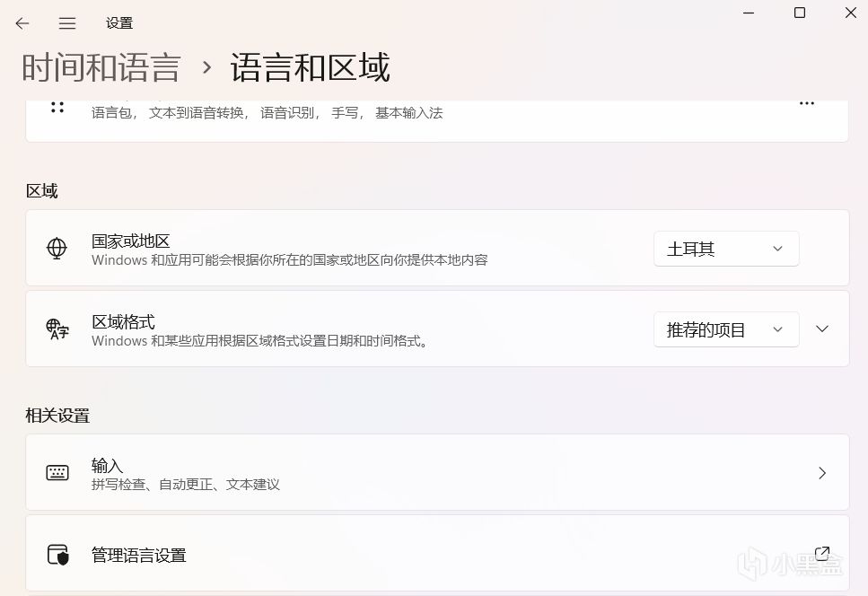The image size is (868, 596).
Task: Close the 设置 window
Action: click(x=851, y=13)
